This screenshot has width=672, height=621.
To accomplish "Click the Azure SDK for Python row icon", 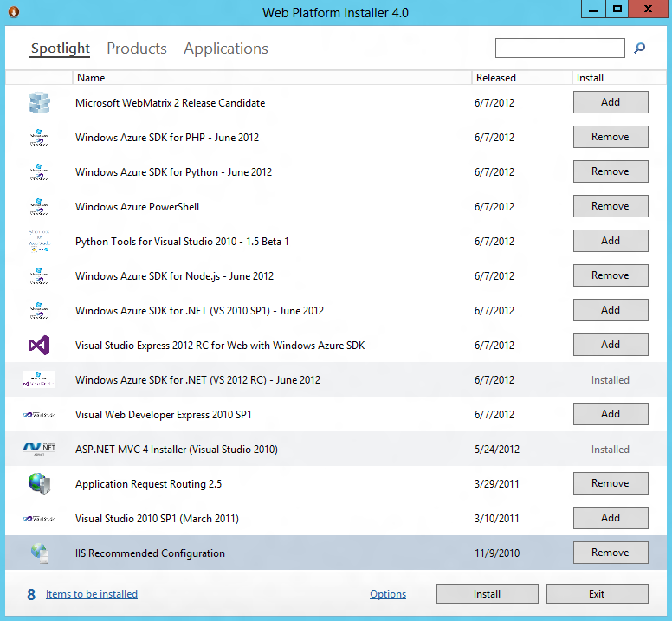I will (40, 172).
